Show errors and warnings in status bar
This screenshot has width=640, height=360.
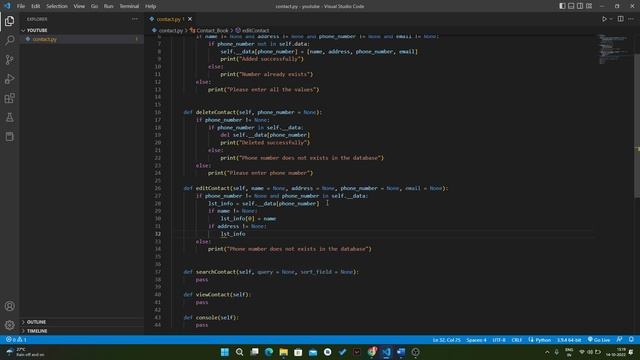[x=16, y=340]
